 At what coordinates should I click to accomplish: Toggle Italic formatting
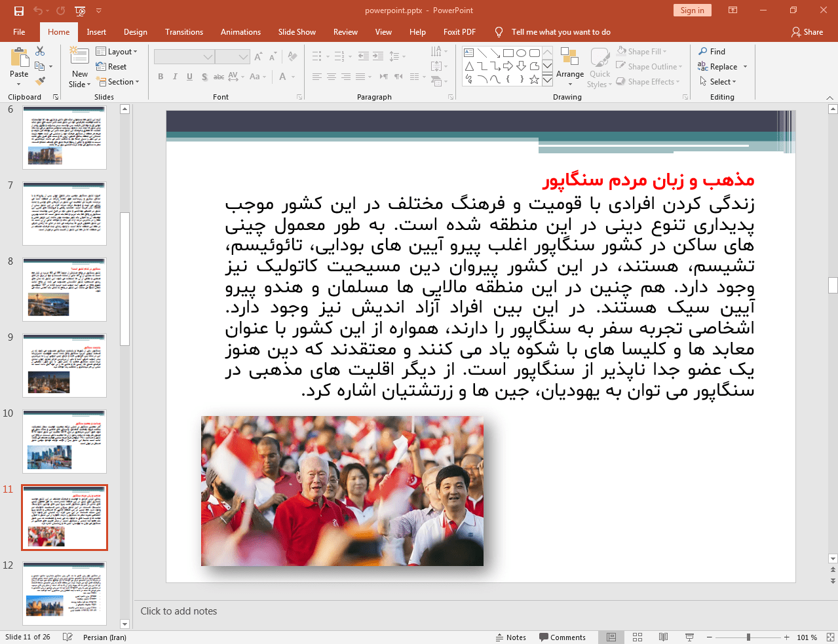175,77
